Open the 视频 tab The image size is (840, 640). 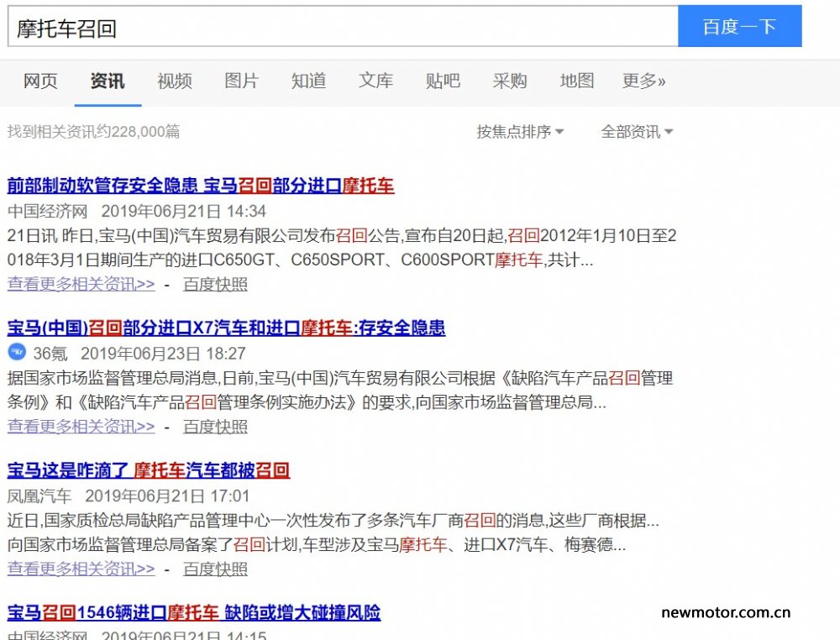(x=175, y=81)
